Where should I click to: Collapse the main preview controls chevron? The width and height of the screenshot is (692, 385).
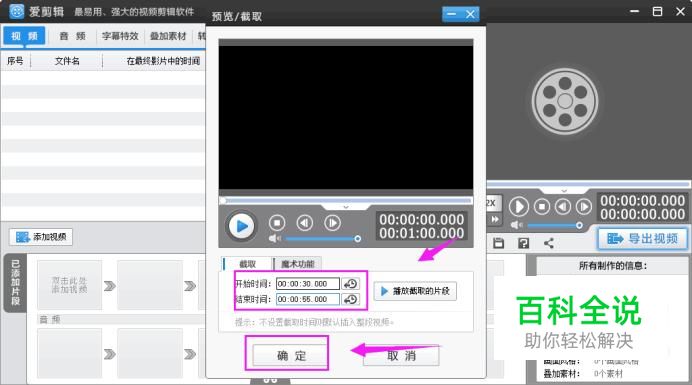(x=564, y=191)
